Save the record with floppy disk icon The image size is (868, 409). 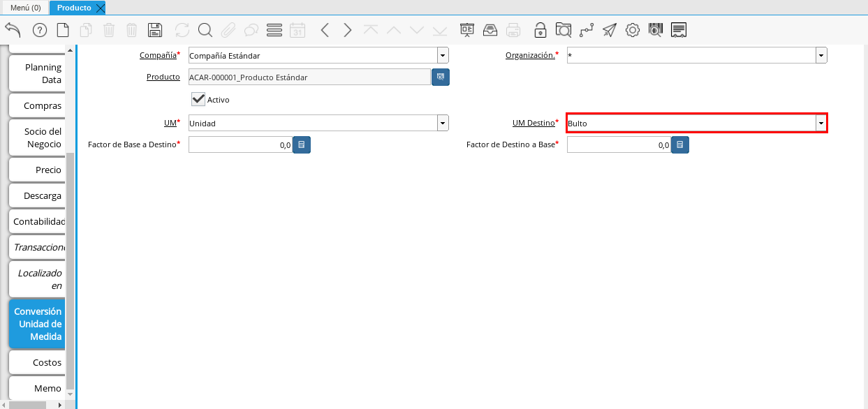click(x=155, y=30)
